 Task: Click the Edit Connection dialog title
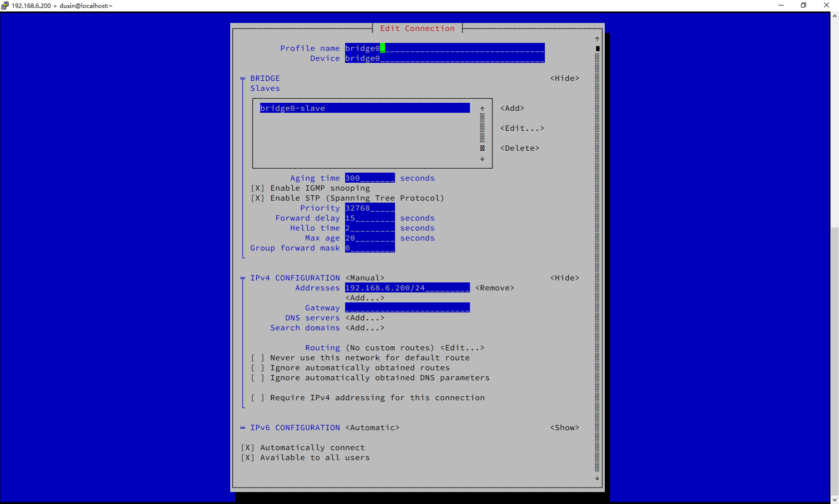click(418, 28)
